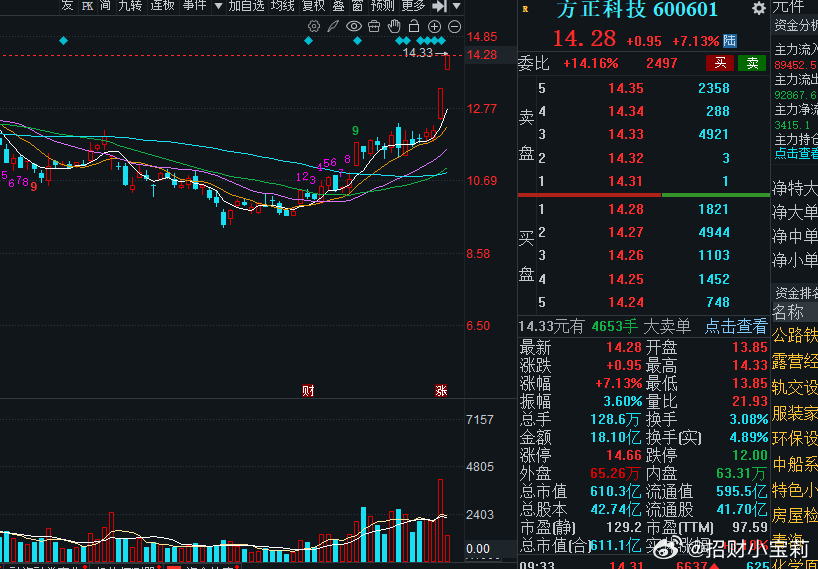This screenshot has width=818, height=569.
Task: Click the red 买 buy button
Action: (720, 63)
